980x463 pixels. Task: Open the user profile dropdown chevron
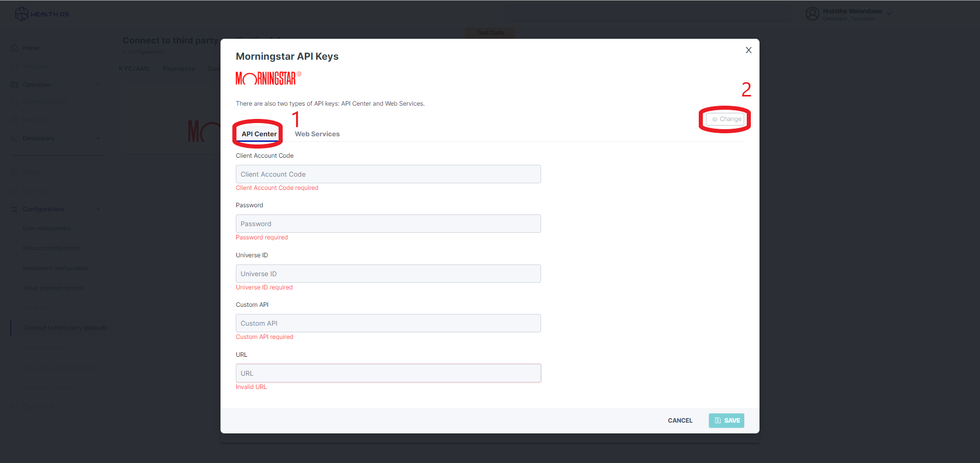coord(889,13)
